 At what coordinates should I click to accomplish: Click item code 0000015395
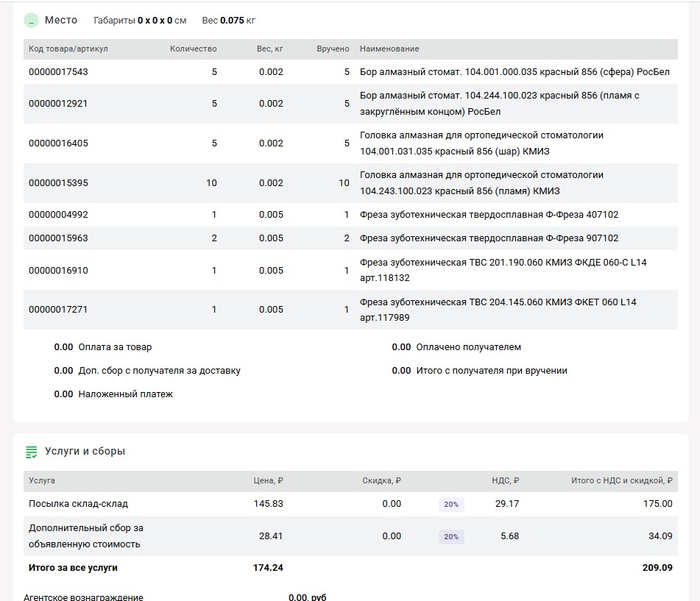pyautogui.click(x=58, y=183)
